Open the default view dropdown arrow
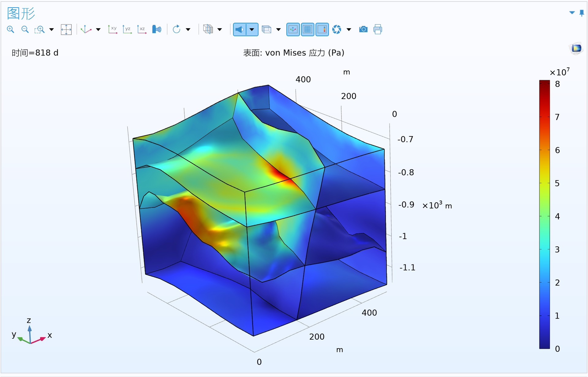 click(x=98, y=30)
